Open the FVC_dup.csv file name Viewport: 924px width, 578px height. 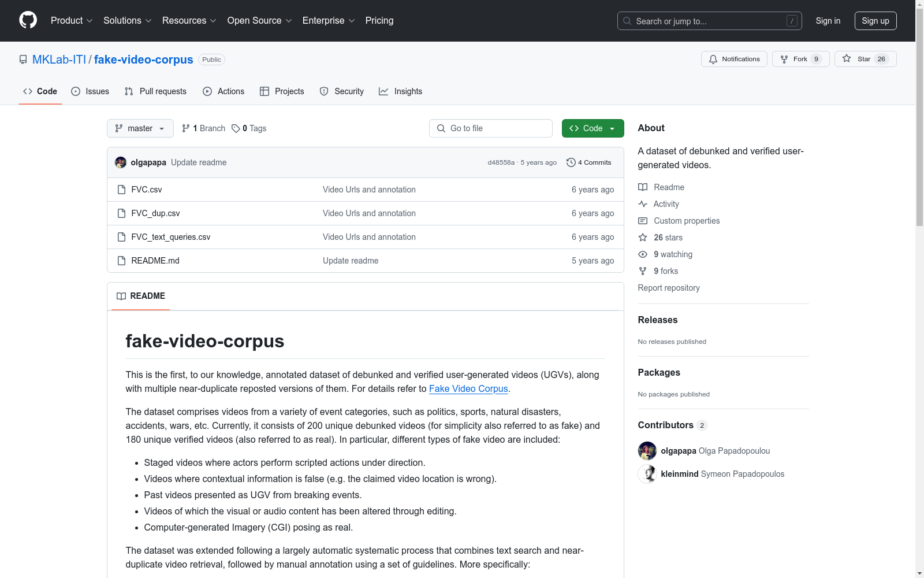(x=155, y=213)
